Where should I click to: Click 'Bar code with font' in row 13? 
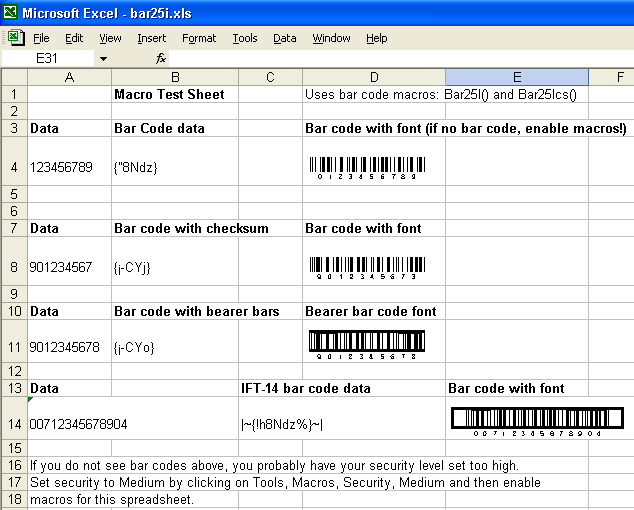pos(506,388)
